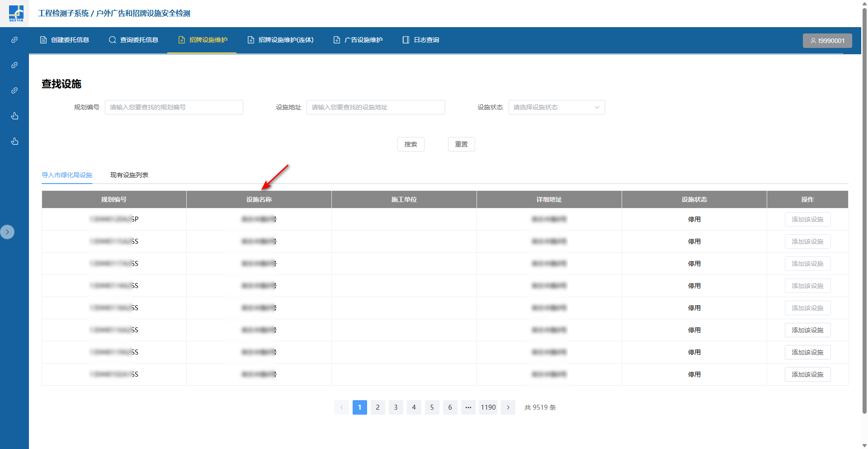Click into the 设施地址 input field
Screen dimensions: 868x449
click(x=376, y=107)
